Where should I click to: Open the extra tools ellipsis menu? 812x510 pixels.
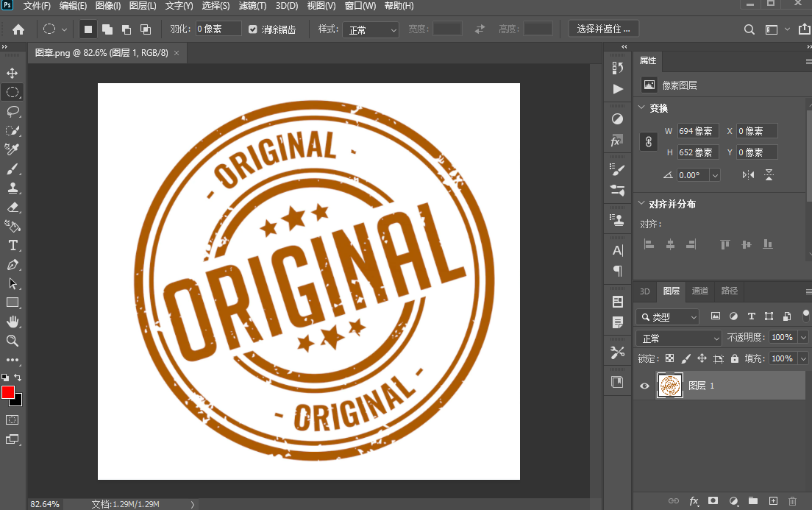[13, 360]
